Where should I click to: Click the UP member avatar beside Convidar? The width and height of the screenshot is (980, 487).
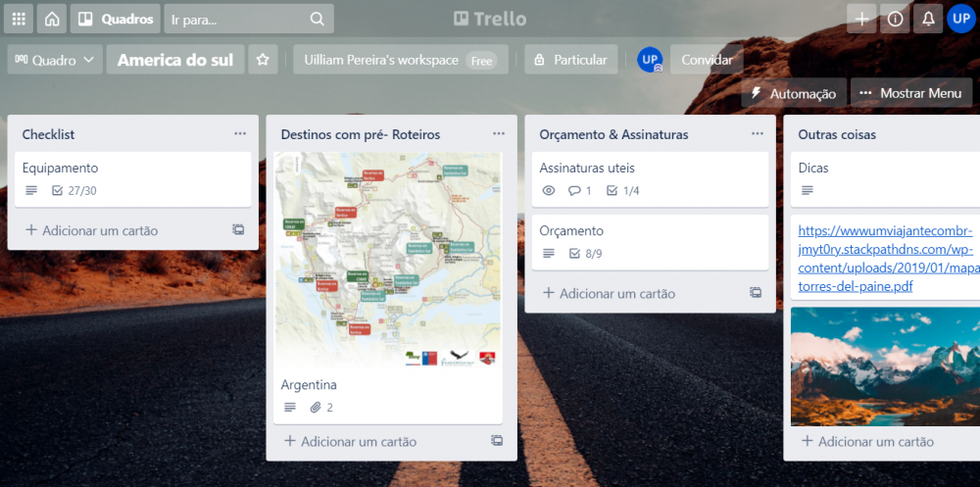650,60
